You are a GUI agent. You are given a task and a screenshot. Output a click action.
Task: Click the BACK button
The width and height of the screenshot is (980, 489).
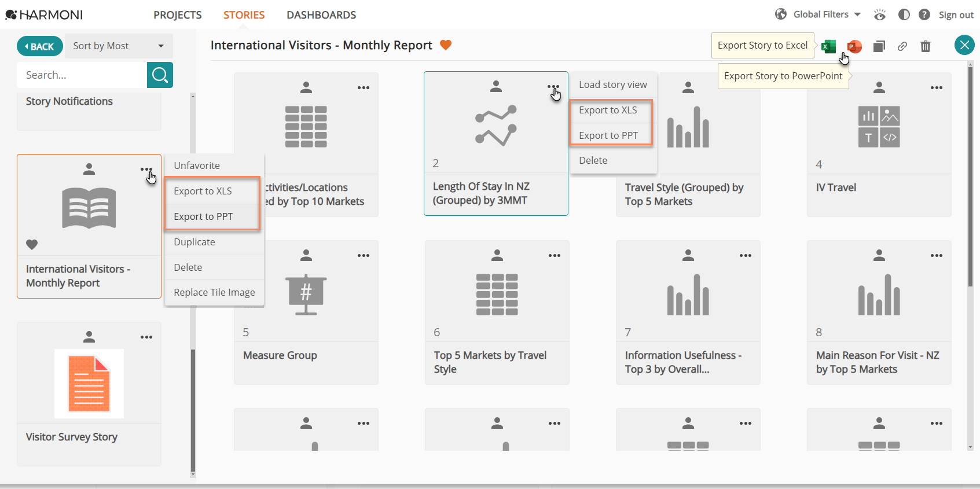(x=40, y=46)
